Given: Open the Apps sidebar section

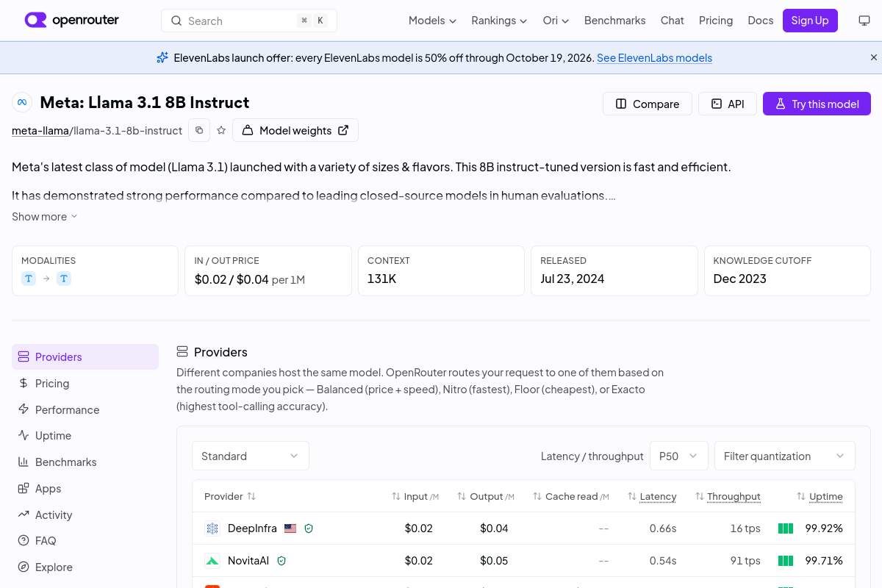Looking at the screenshot, I should coord(85,488).
